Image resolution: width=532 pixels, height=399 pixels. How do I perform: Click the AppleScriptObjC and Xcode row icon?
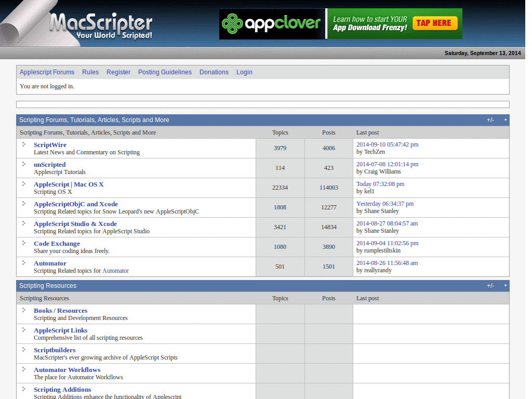tap(24, 203)
